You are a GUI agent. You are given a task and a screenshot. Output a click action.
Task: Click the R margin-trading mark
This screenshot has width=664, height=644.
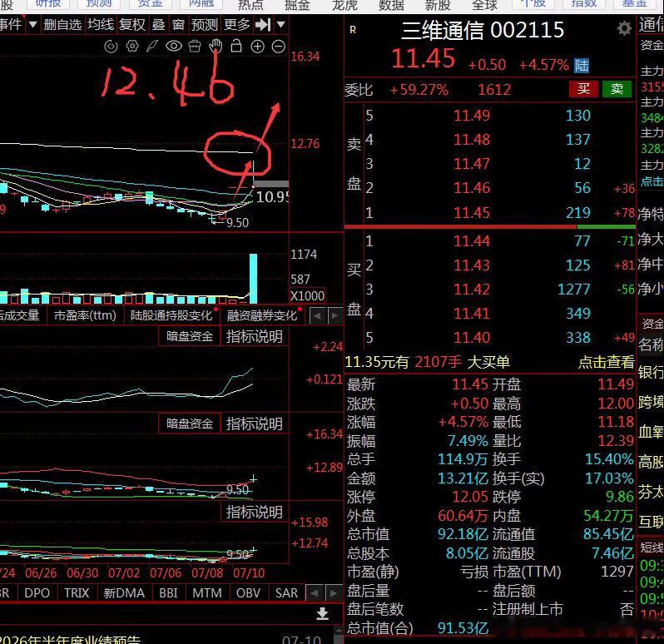pos(353,30)
